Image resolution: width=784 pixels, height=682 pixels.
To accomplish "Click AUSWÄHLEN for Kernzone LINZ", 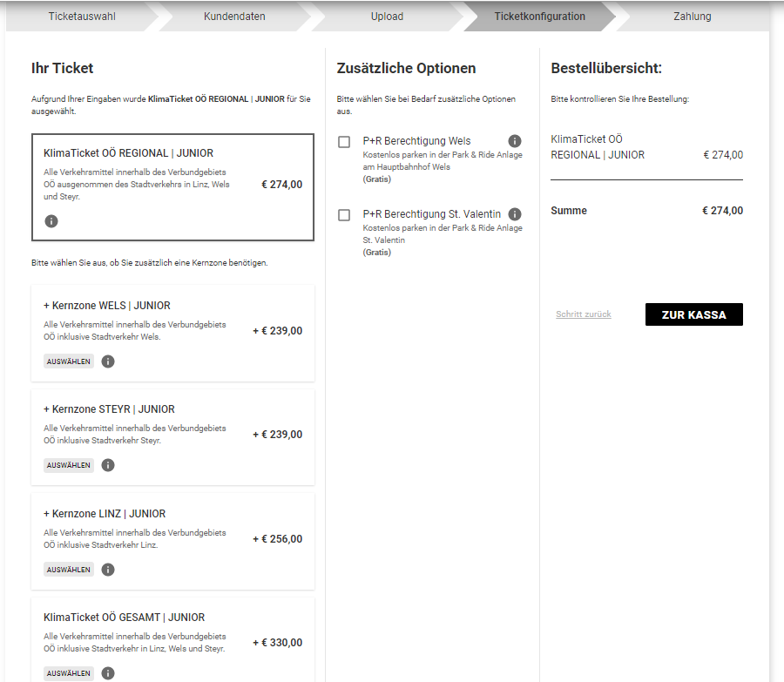I will coord(69,570).
